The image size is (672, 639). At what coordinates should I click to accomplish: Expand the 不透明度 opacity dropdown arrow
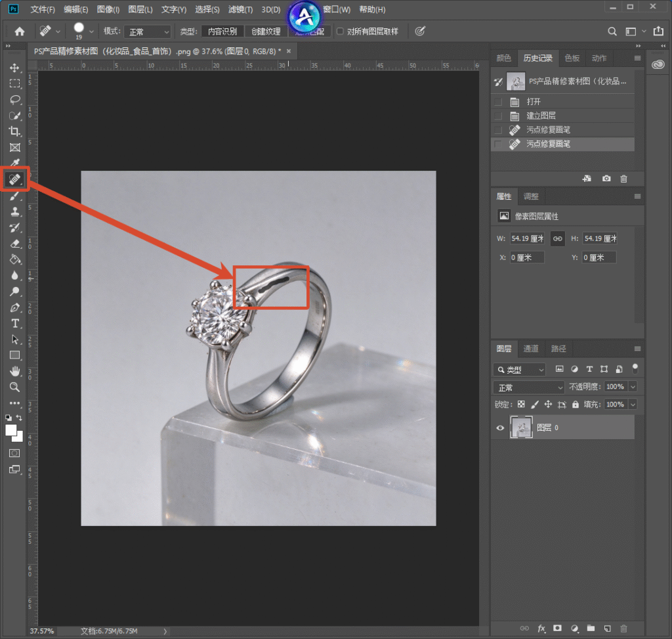(633, 387)
